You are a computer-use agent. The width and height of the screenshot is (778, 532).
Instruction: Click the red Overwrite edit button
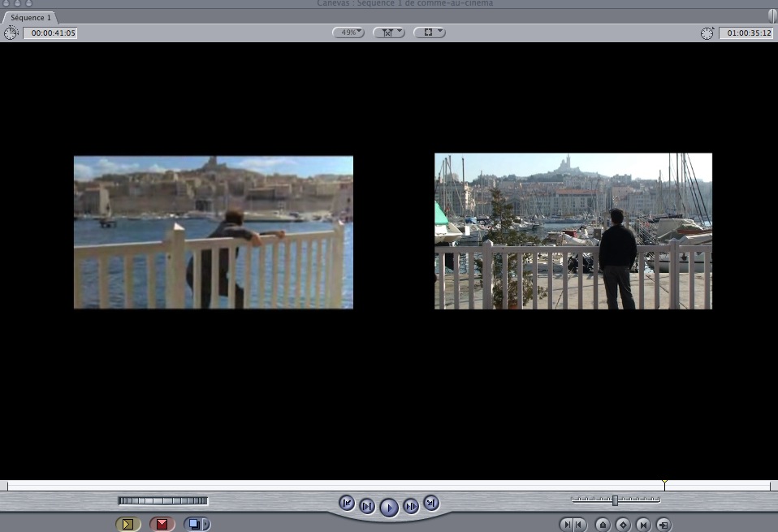(x=162, y=524)
